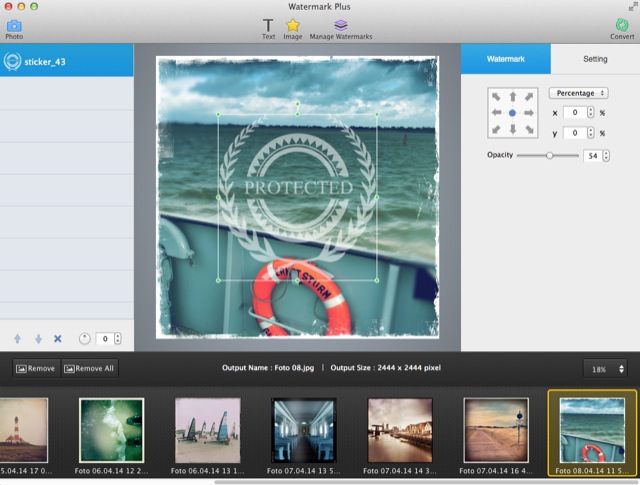640x485 pixels.
Task: Align watermark to bottom center
Action: point(513,129)
